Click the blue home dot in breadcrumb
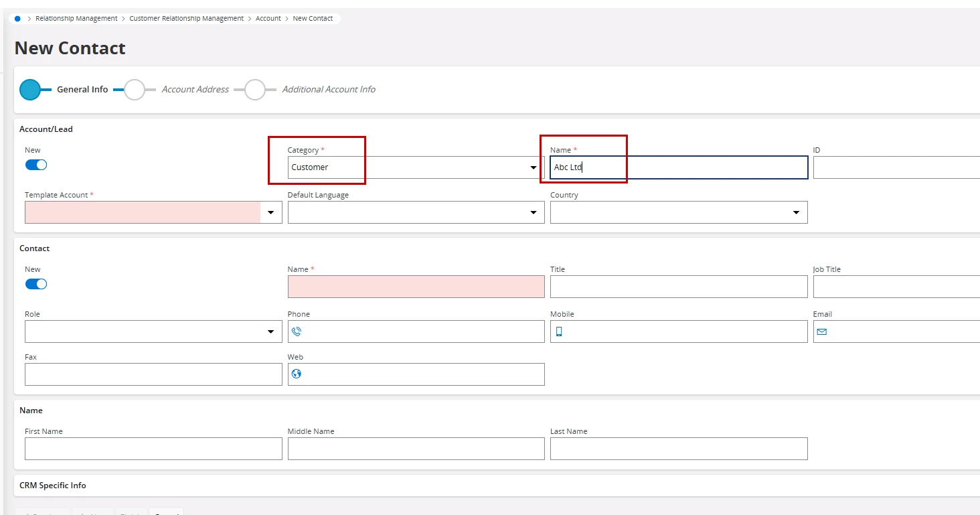The image size is (980, 515). [17, 19]
